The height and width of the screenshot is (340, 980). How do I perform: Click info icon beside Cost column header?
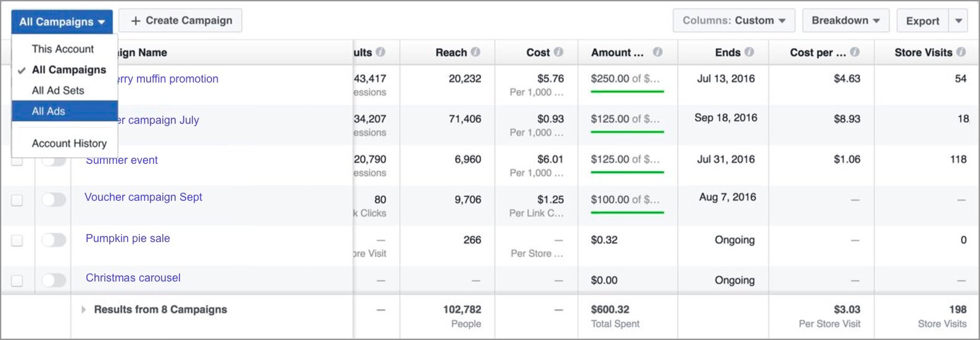click(558, 52)
